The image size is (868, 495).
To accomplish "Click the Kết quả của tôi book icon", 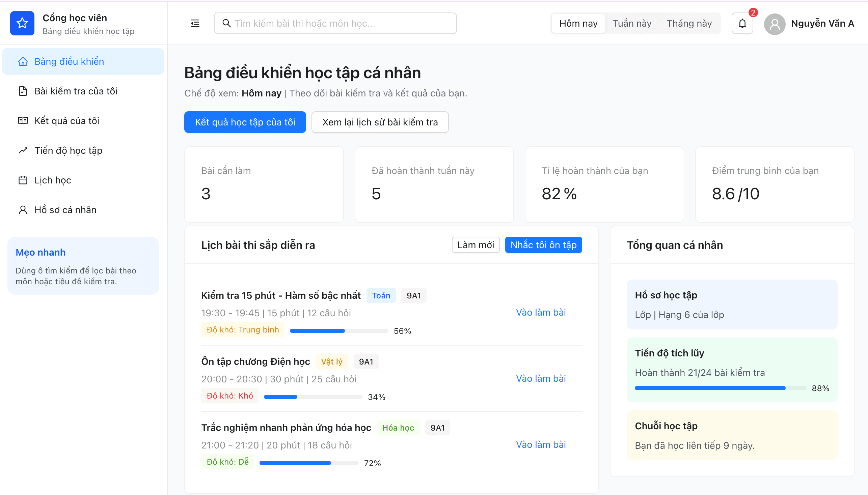I will (x=23, y=120).
